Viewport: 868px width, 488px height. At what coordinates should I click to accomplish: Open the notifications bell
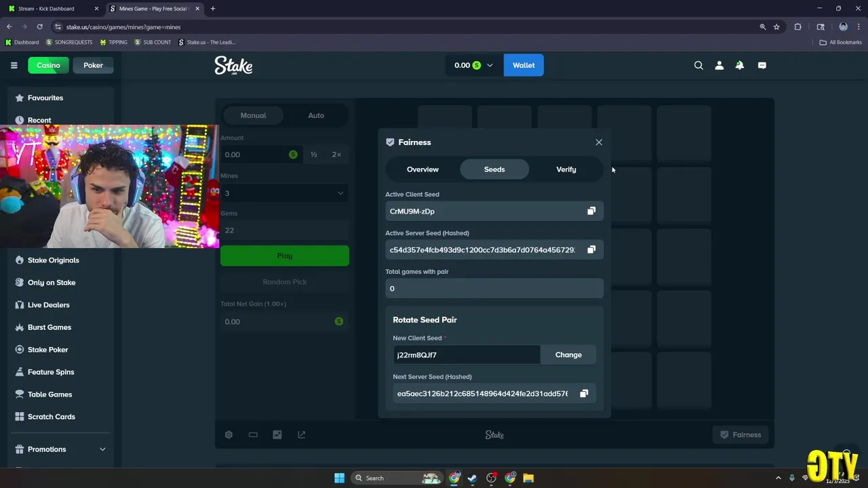click(740, 66)
